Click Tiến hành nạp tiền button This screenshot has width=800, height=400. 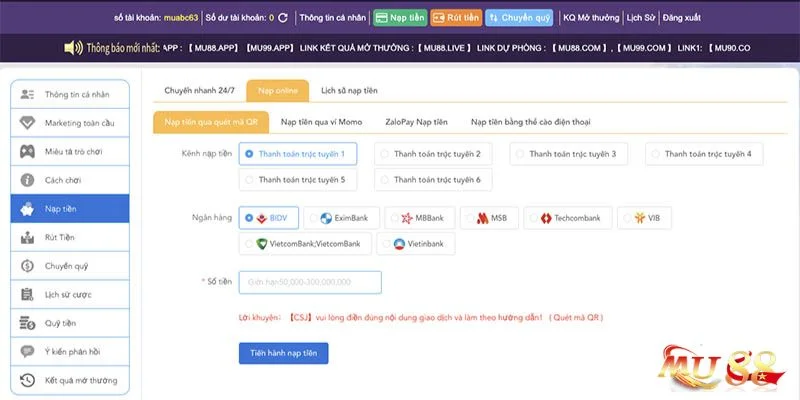[x=284, y=353]
